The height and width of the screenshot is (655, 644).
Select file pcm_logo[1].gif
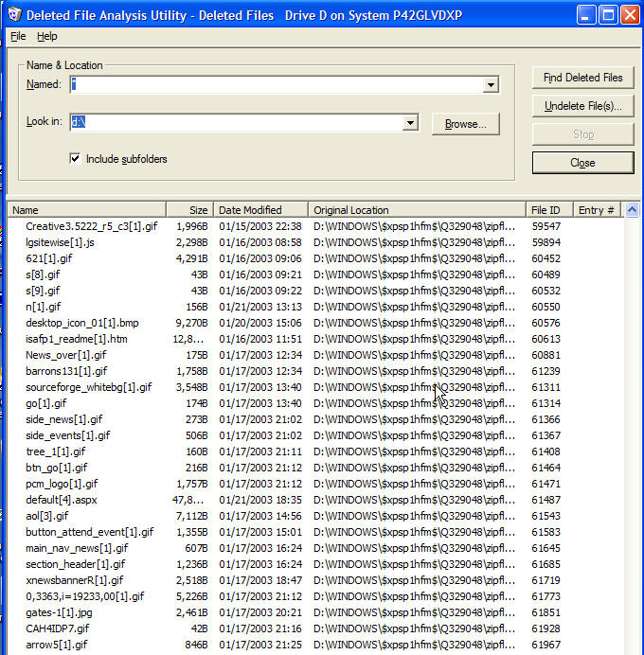(62, 484)
